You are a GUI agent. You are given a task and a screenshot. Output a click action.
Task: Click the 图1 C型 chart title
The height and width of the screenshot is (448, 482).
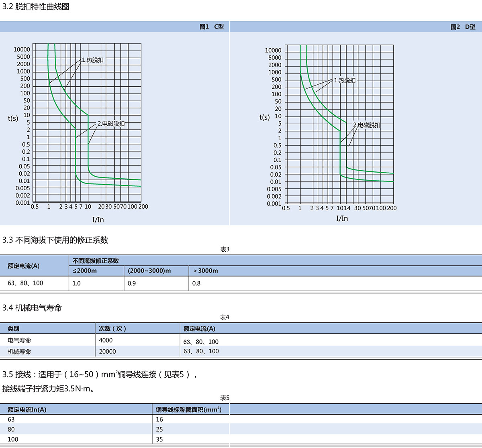(x=211, y=27)
